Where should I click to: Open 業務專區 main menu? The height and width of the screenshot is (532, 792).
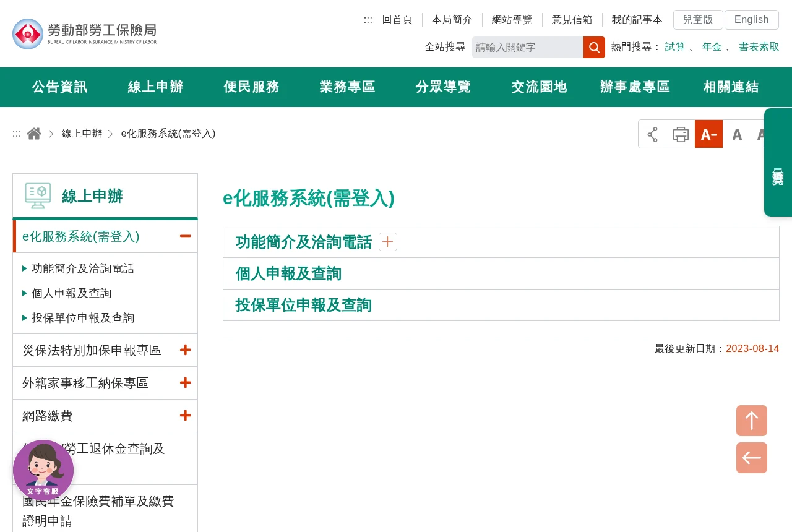tap(348, 87)
